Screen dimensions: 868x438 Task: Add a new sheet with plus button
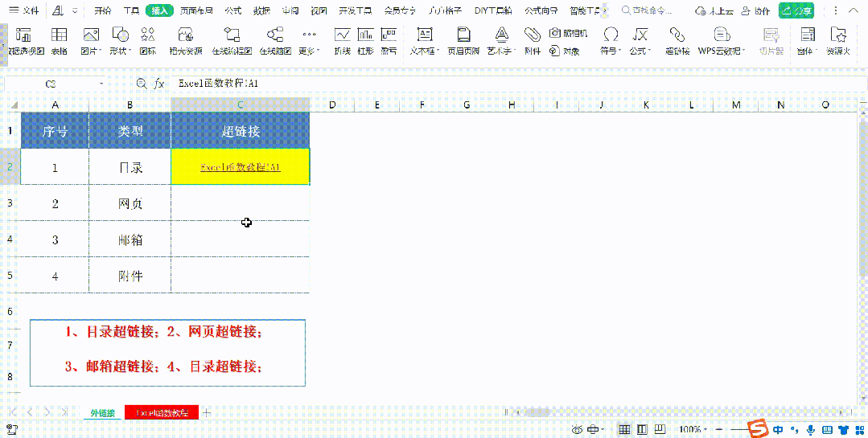click(207, 412)
